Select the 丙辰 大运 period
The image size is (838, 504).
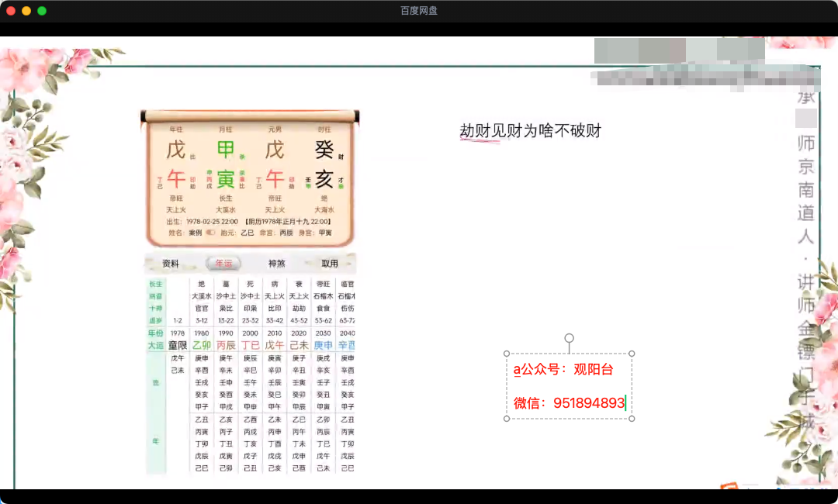point(226,345)
